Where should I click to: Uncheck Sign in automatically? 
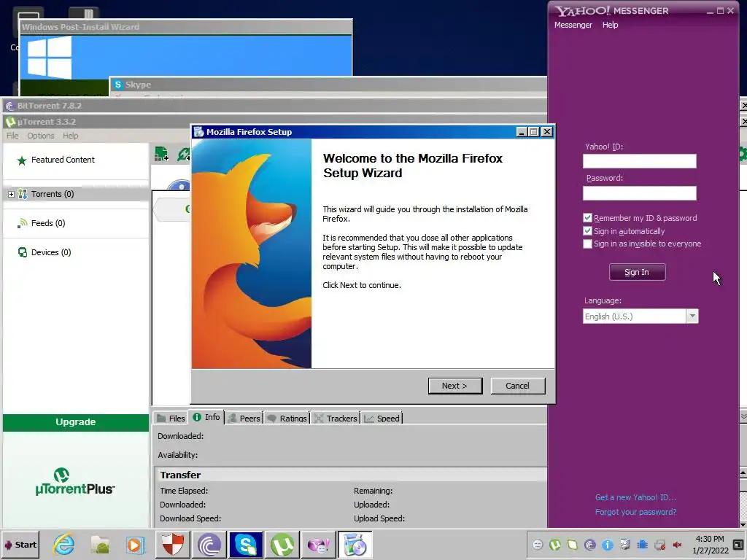tap(587, 231)
